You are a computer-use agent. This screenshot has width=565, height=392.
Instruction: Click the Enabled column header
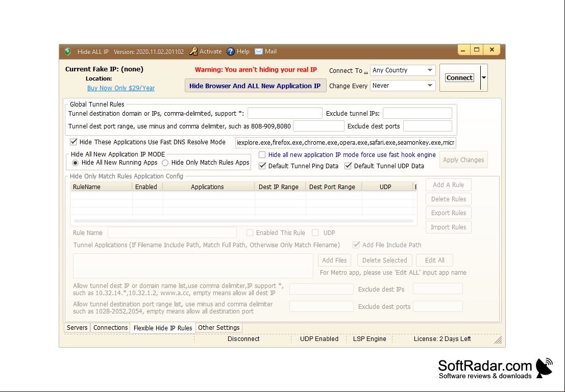click(148, 187)
